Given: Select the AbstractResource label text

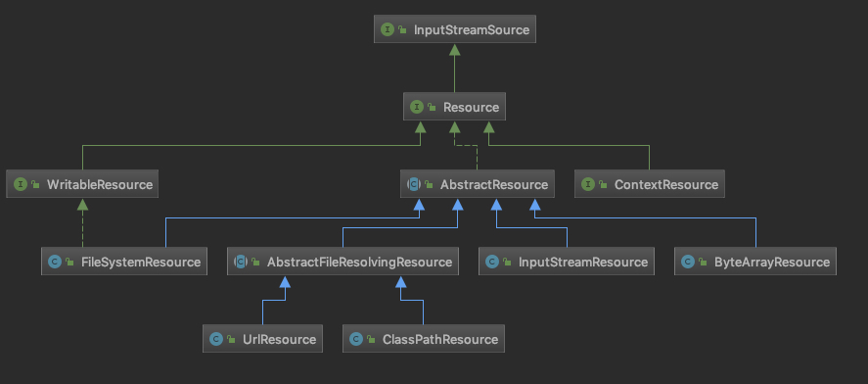Looking at the screenshot, I should [x=494, y=184].
